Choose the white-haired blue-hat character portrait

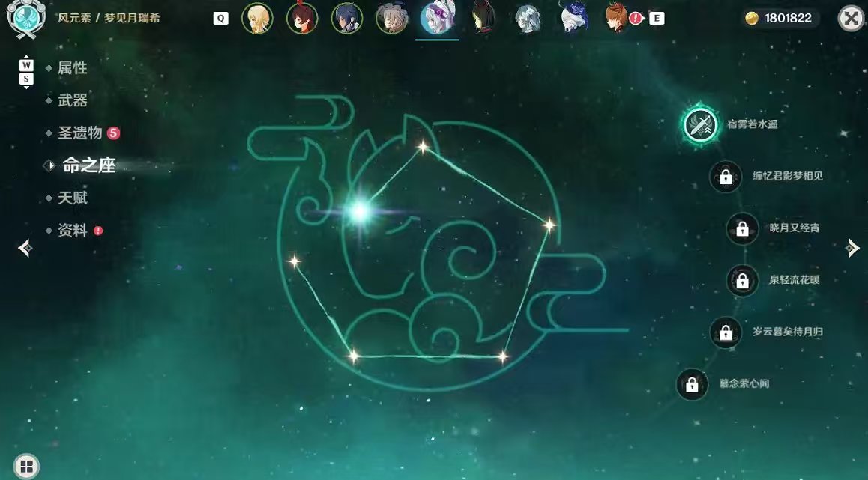pos(573,18)
